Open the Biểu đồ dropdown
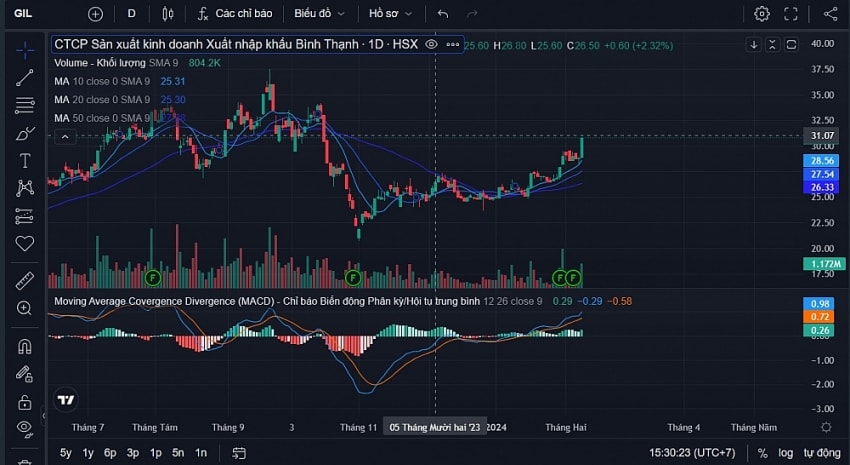The width and height of the screenshot is (850, 465). click(x=319, y=14)
